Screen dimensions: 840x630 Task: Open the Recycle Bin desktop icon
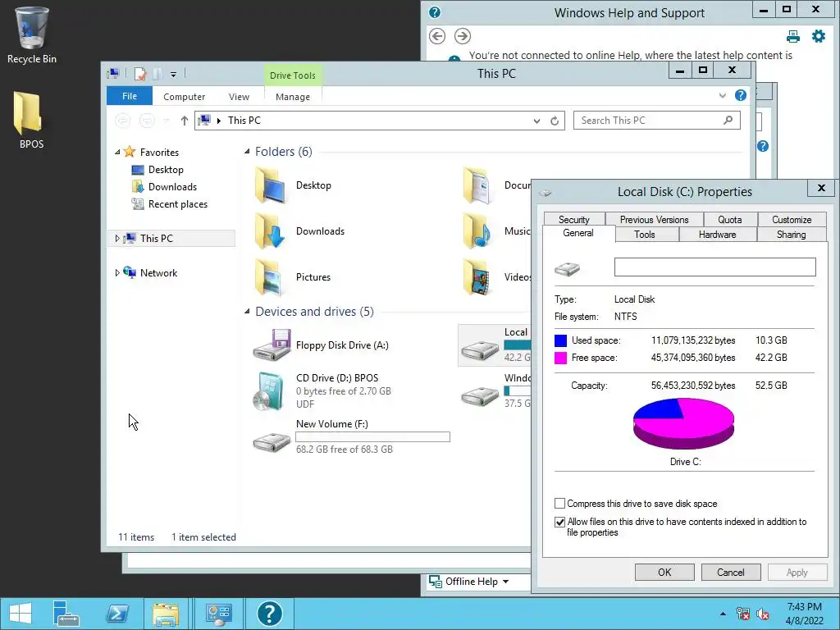click(x=32, y=35)
